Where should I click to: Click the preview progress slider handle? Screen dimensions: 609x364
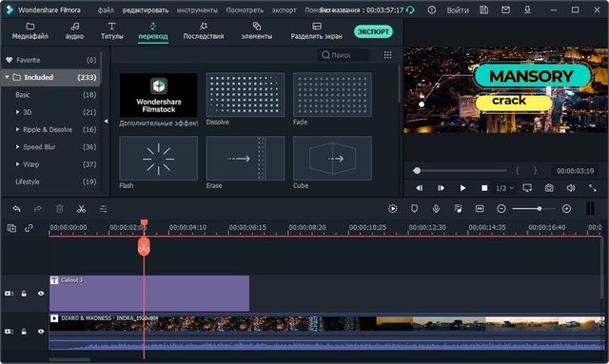[417, 171]
